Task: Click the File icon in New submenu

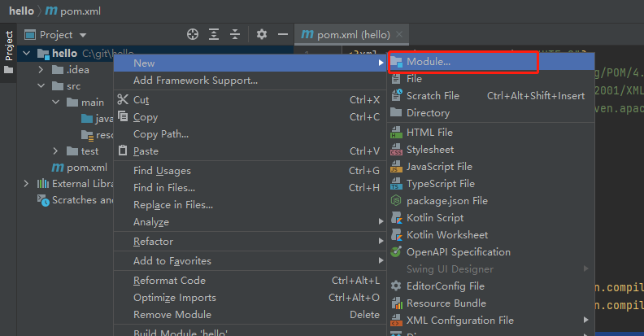Action: pos(396,79)
